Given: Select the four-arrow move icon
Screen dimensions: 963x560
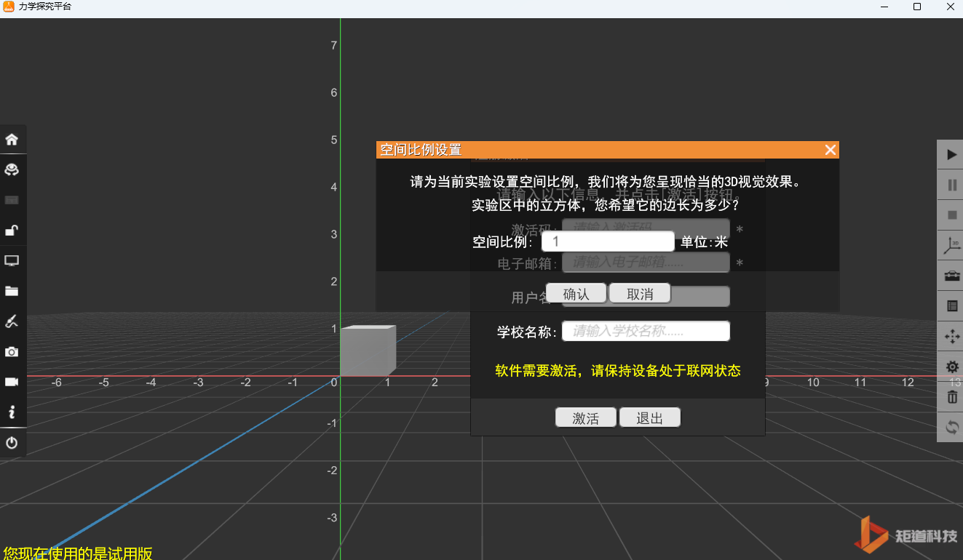Looking at the screenshot, I should point(952,337).
